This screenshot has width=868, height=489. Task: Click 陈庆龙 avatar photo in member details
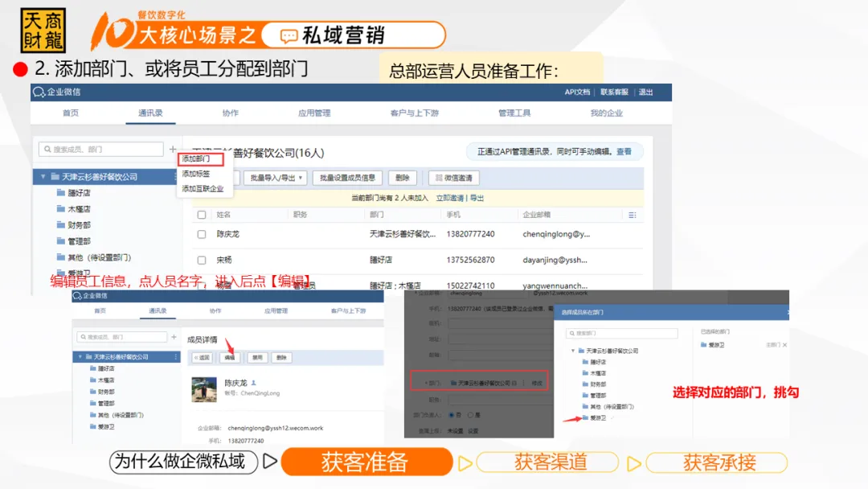204,390
